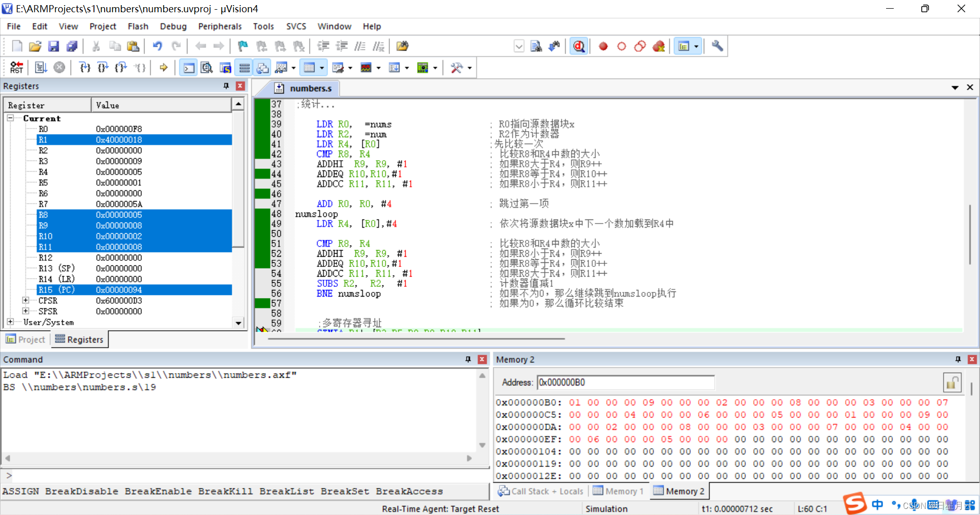Close the Command panel
The height and width of the screenshot is (515, 980).
coord(482,359)
